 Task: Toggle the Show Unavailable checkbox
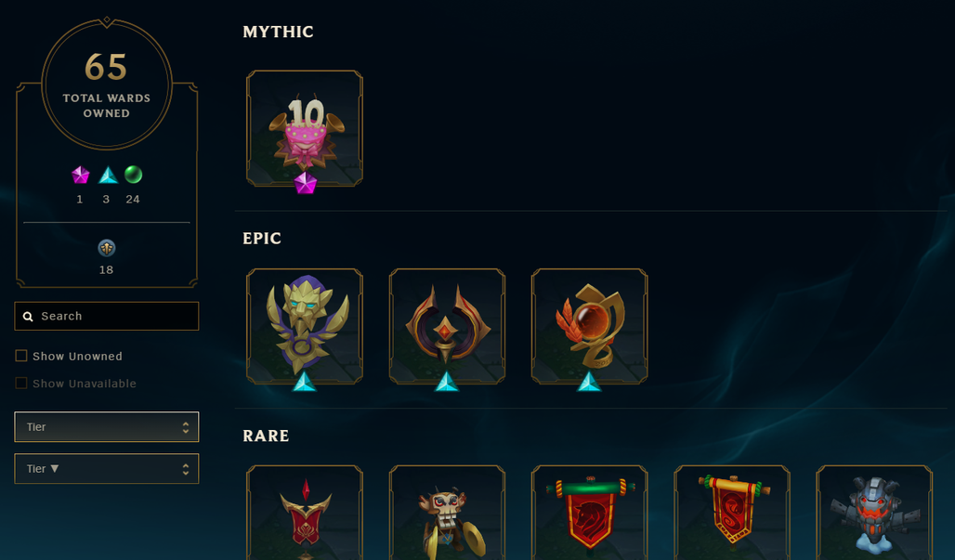tap(21, 384)
